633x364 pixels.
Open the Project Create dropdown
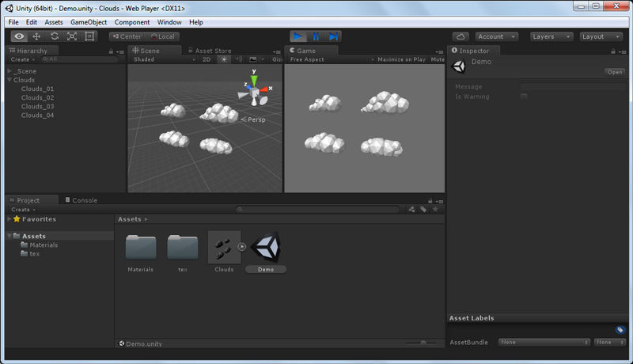pos(24,210)
